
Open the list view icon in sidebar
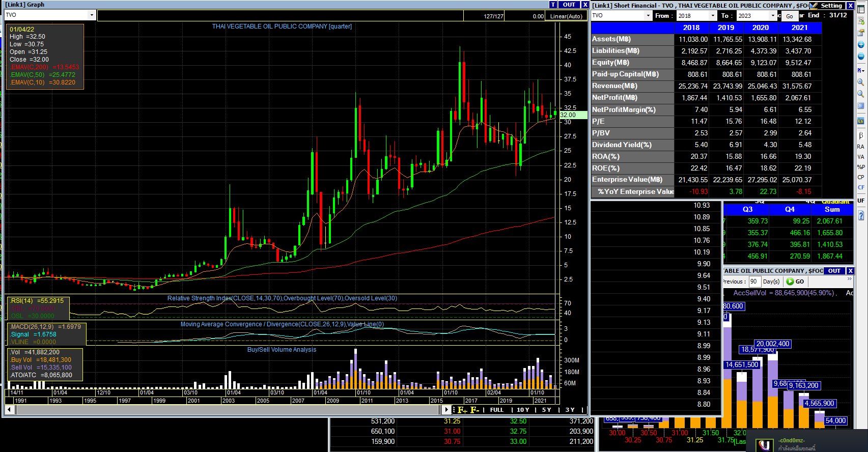click(861, 106)
